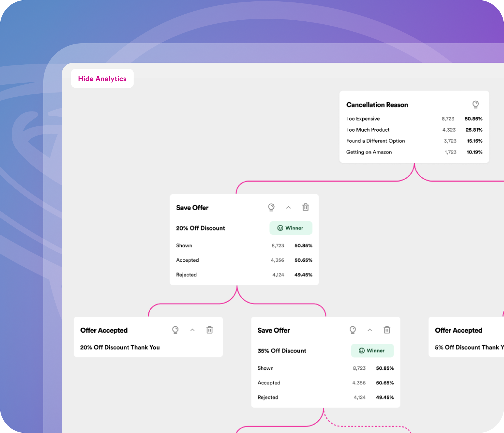The height and width of the screenshot is (433, 504).
Task: Select the Too Much Product reason row
Action: click(414, 130)
